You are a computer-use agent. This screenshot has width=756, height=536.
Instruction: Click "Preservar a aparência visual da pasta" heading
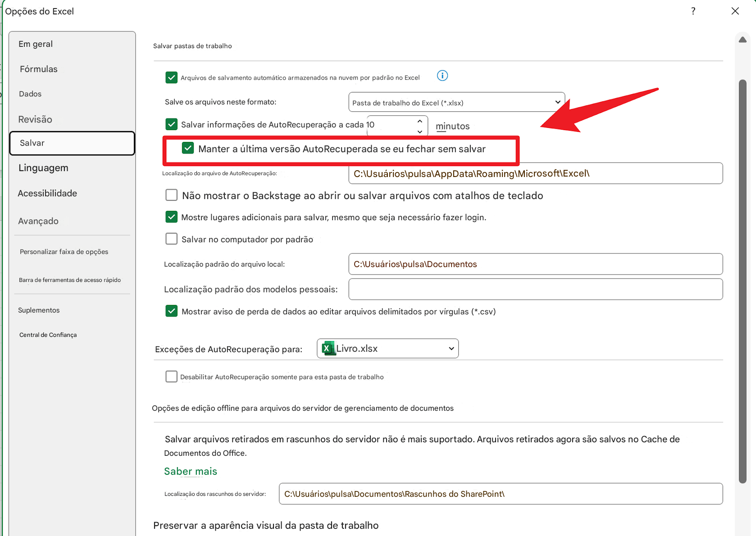(266, 525)
